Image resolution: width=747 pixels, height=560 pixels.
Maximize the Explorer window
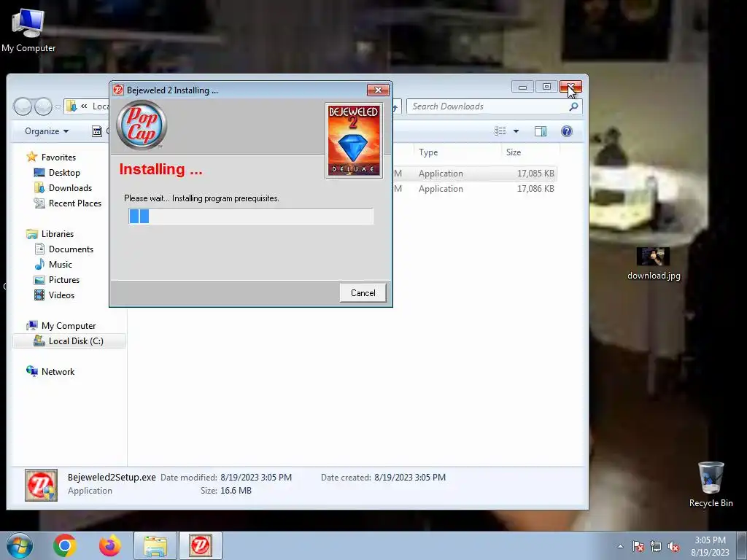tap(546, 87)
